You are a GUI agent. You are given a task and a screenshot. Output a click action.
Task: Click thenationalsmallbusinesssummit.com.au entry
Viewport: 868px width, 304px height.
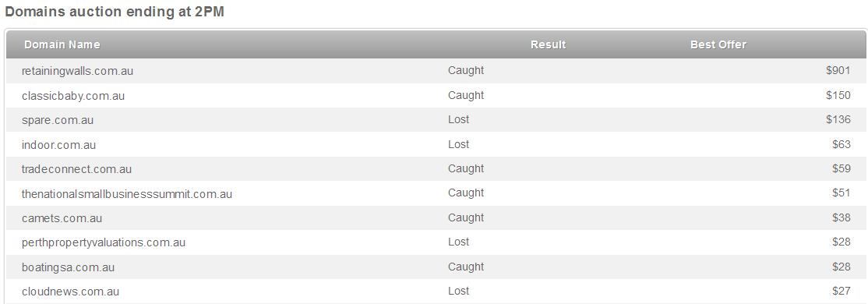click(127, 194)
